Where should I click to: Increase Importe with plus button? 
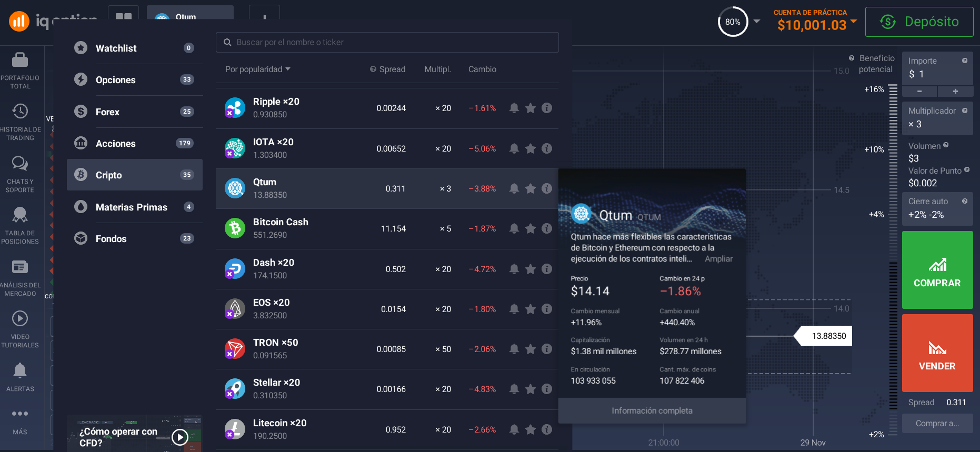(x=955, y=92)
